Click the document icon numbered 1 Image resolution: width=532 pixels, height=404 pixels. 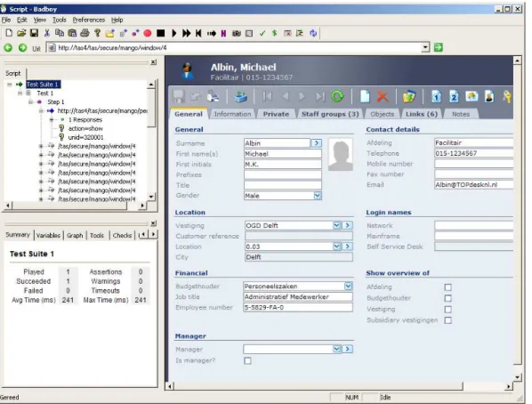(x=436, y=97)
